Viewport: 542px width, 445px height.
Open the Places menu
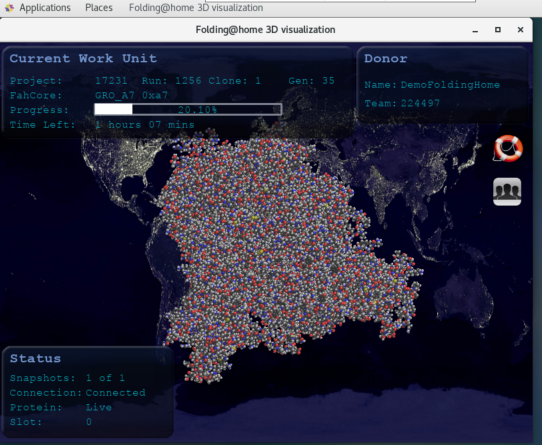point(99,8)
